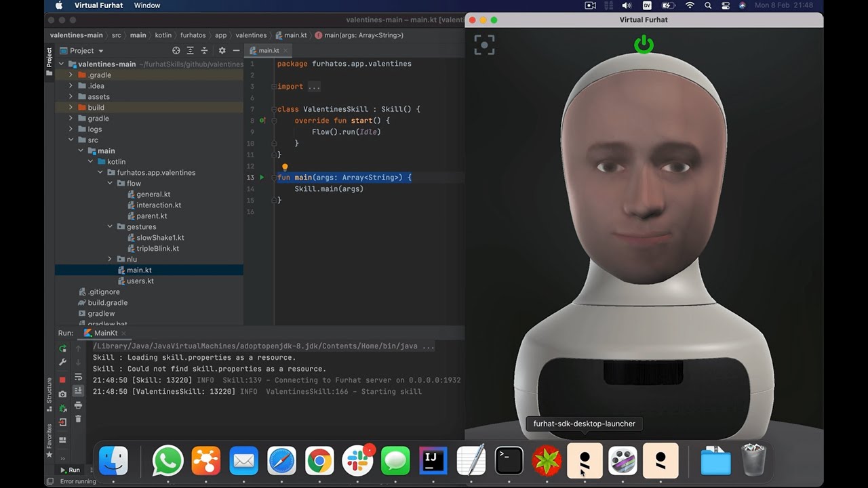This screenshot has width=868, height=488.
Task: Stop the running MainKt process
Action: click(62, 380)
